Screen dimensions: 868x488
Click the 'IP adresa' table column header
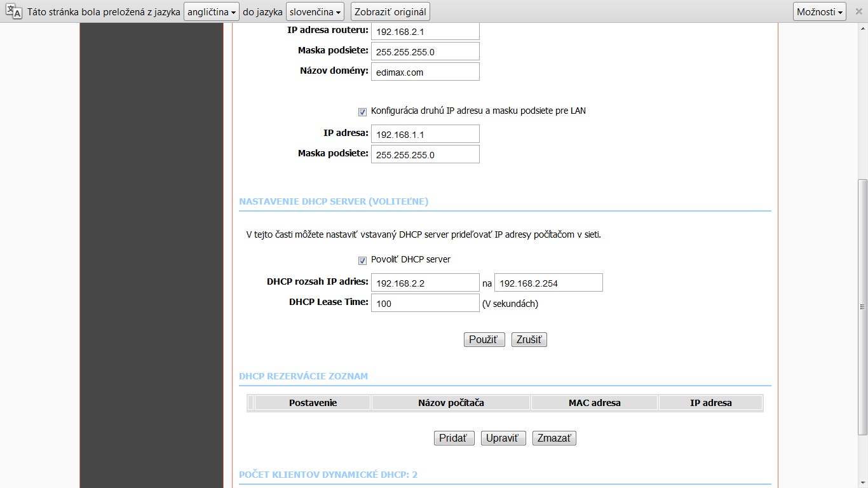711,403
